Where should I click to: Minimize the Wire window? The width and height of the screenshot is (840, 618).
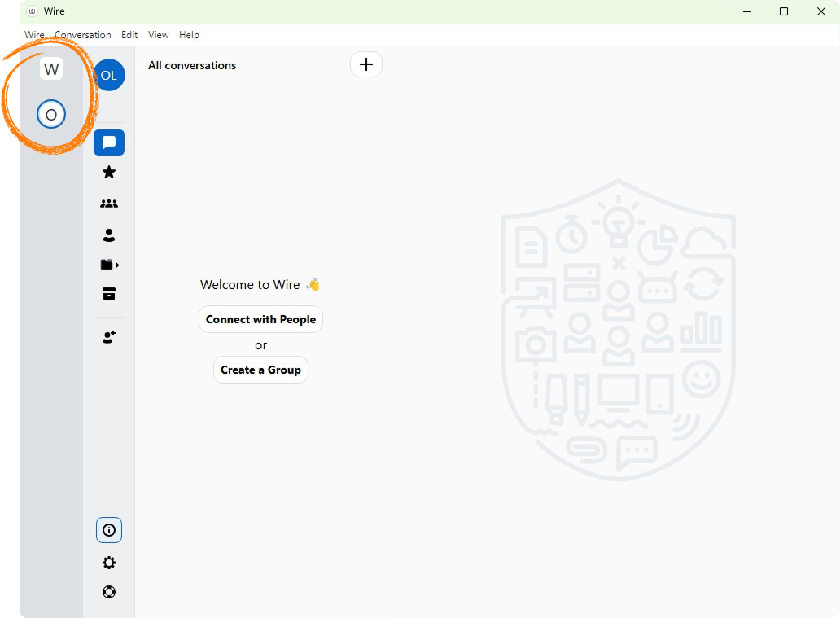[747, 11]
